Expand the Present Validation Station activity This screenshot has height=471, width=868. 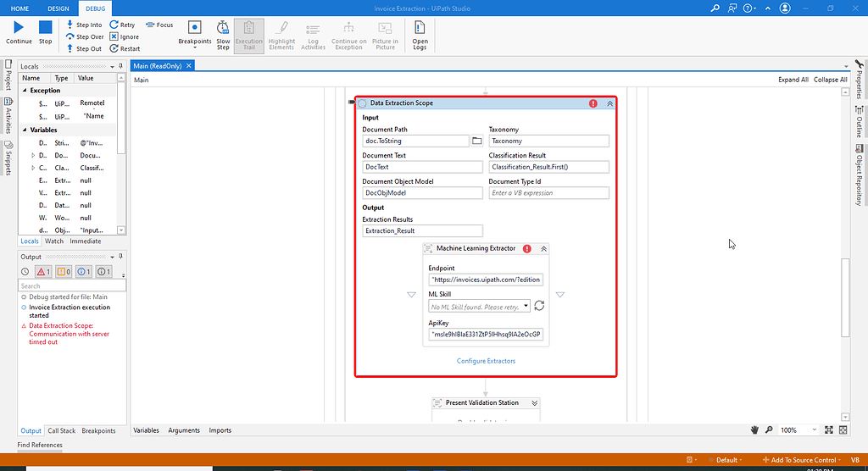point(534,403)
